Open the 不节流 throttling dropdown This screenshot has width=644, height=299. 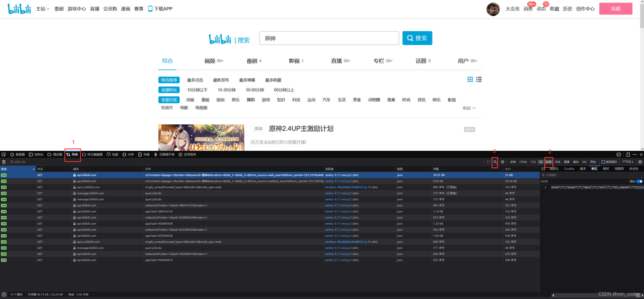pos(628,162)
